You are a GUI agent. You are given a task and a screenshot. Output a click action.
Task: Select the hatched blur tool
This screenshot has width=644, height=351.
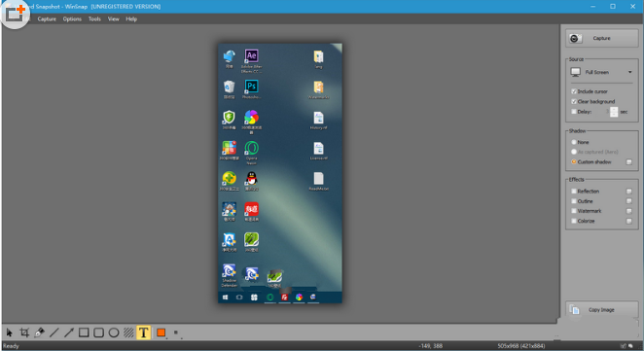coord(128,333)
